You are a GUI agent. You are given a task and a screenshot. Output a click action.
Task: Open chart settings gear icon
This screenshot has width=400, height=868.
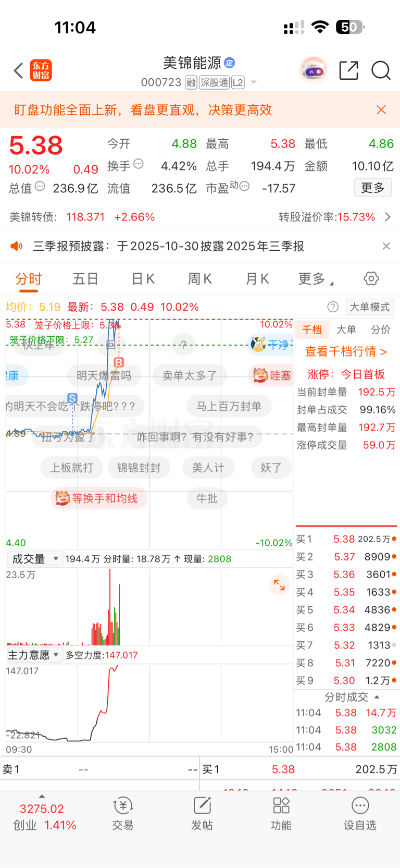pyautogui.click(x=371, y=278)
